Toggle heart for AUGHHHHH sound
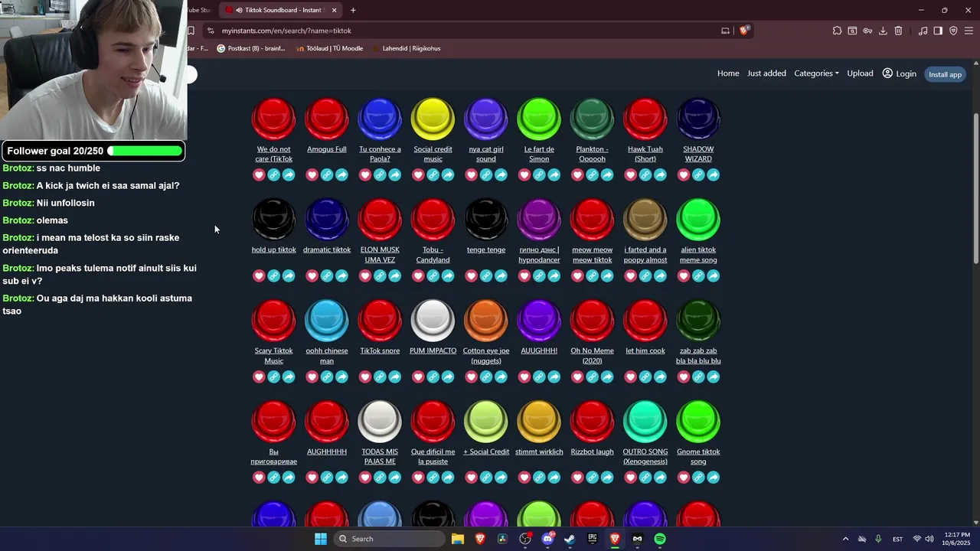The width and height of the screenshot is (980, 551). click(312, 478)
